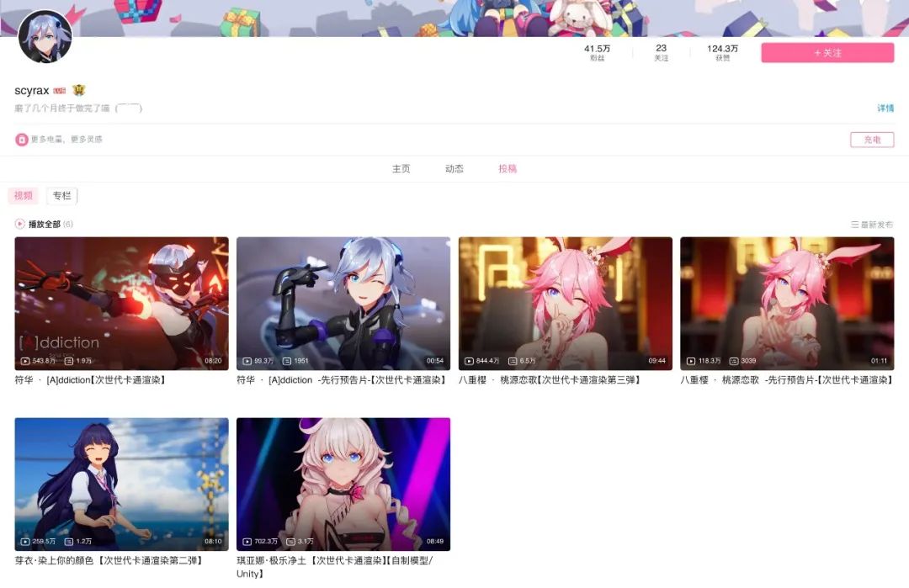This screenshot has width=909, height=588.
Task: Click the play count icon showing 99.3万
Action: (247, 361)
